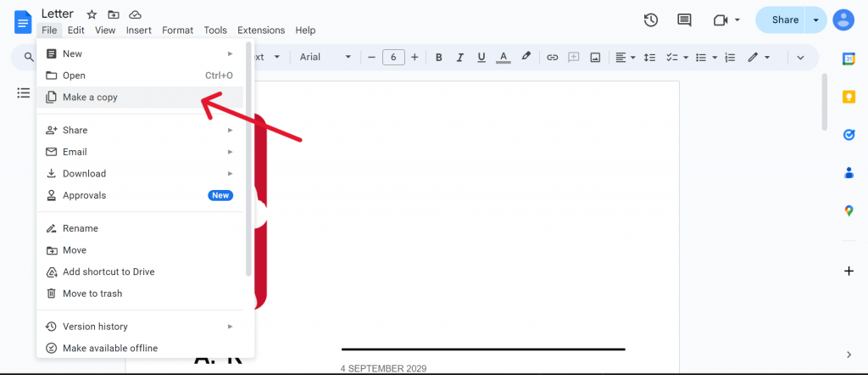
Task: Expand Version history submenu
Action: click(x=140, y=327)
